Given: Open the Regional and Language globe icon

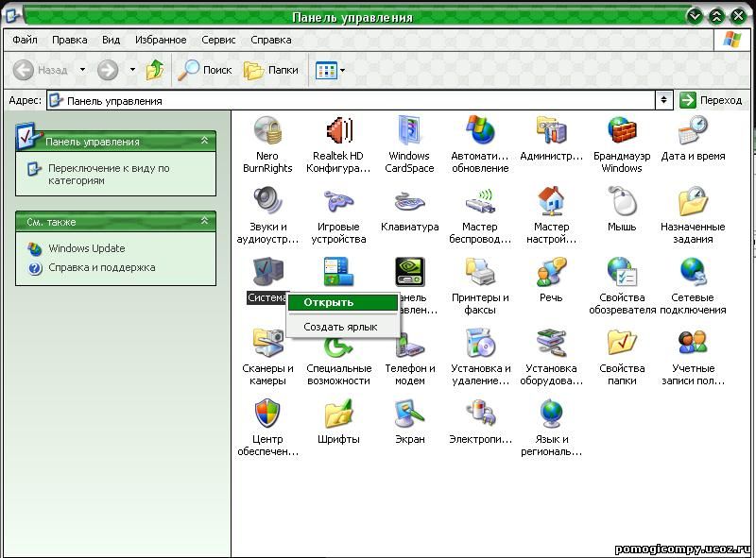Looking at the screenshot, I should 551,414.
